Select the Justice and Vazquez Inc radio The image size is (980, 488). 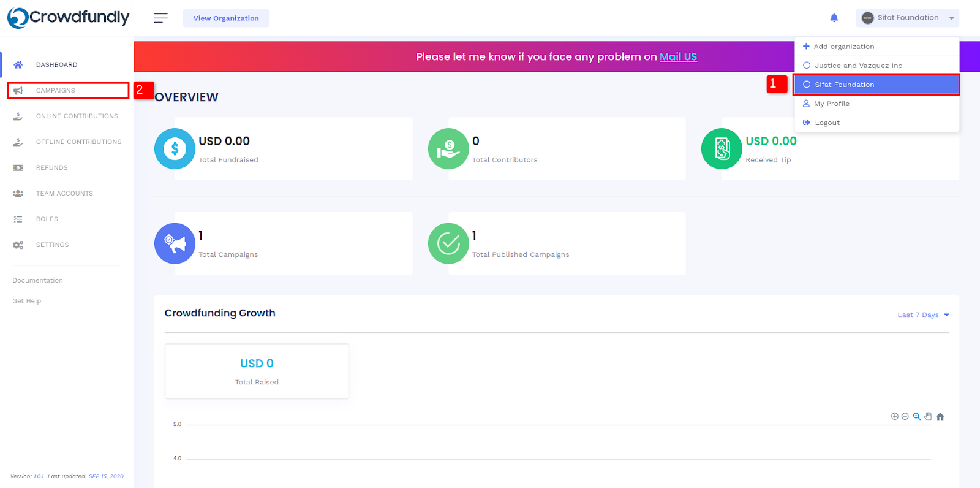tap(807, 66)
